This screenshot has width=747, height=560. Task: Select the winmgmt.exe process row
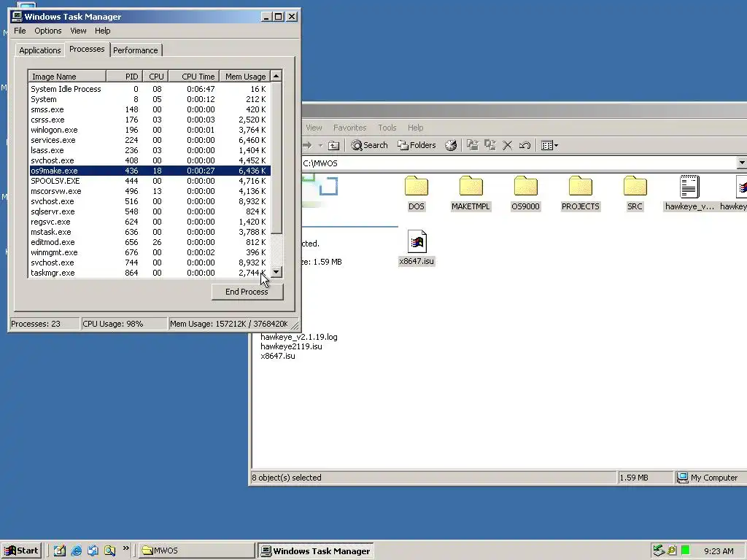point(150,252)
